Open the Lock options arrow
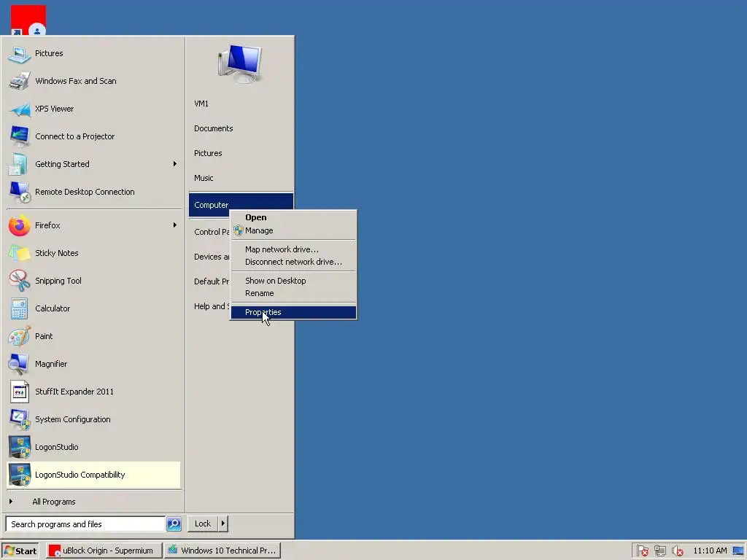This screenshot has height=560, width=747. pos(222,524)
